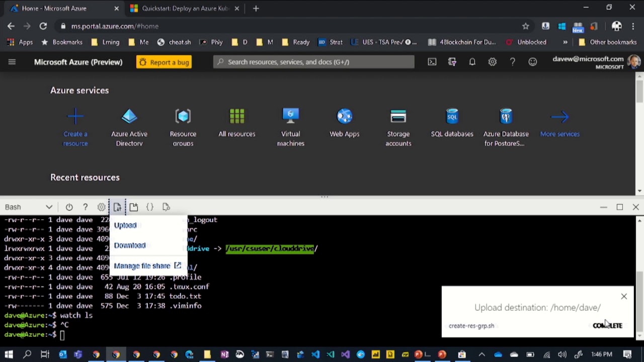The height and width of the screenshot is (362, 644).
Task: Open Virtual machines service
Action: coord(291,128)
